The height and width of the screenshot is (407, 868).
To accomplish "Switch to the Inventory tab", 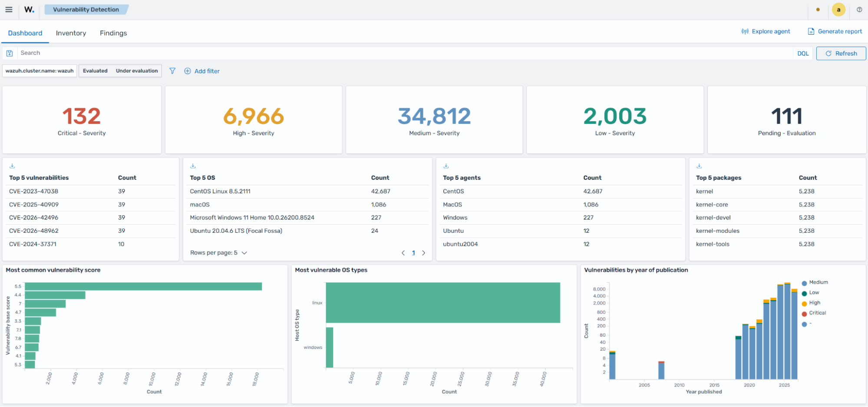I will point(71,33).
